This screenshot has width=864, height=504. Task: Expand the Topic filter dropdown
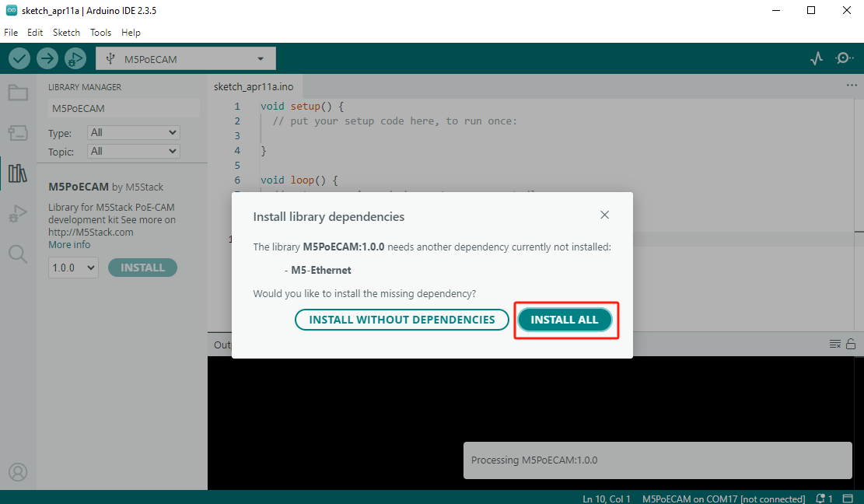pos(133,152)
